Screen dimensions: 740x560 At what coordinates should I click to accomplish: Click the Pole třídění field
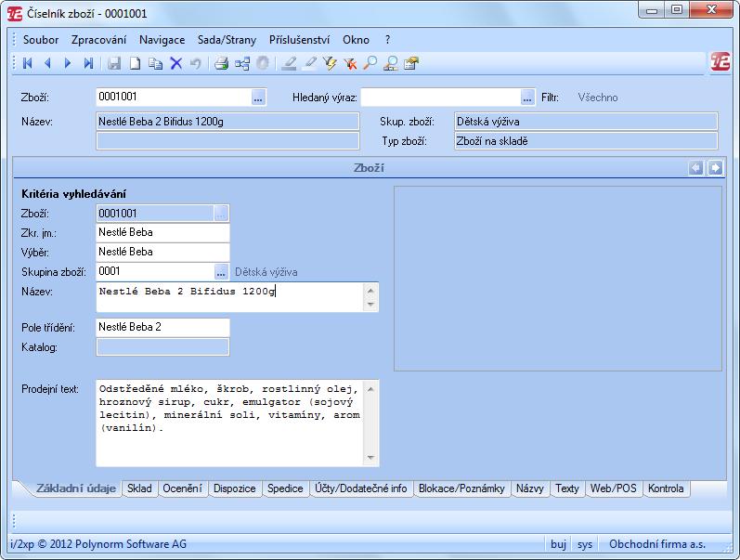pos(162,327)
